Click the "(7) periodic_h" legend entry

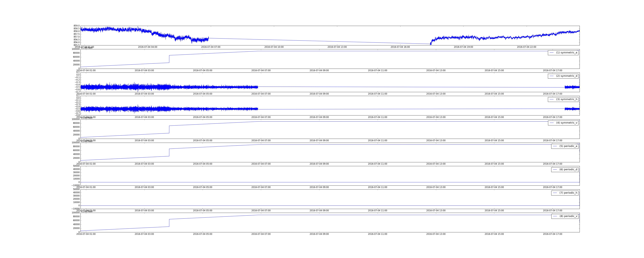point(565,193)
